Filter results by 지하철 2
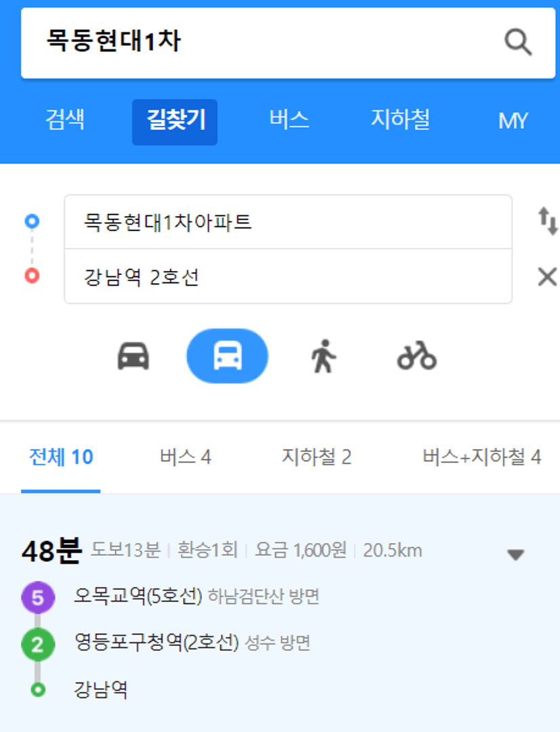 [316, 456]
